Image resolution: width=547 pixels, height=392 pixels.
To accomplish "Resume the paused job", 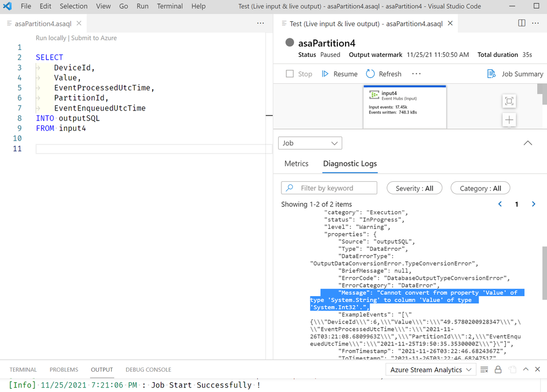I will (x=339, y=74).
